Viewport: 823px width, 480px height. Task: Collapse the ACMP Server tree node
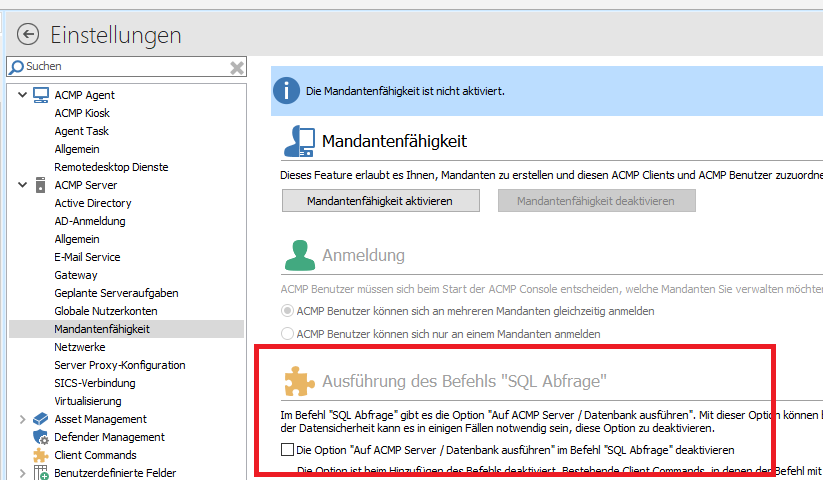[x=22, y=185]
